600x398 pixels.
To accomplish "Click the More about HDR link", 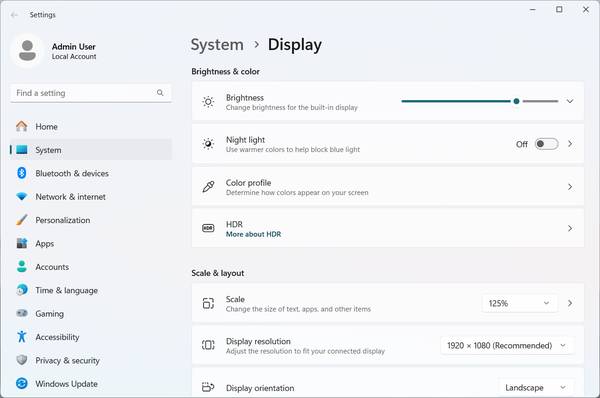I will pos(253,234).
